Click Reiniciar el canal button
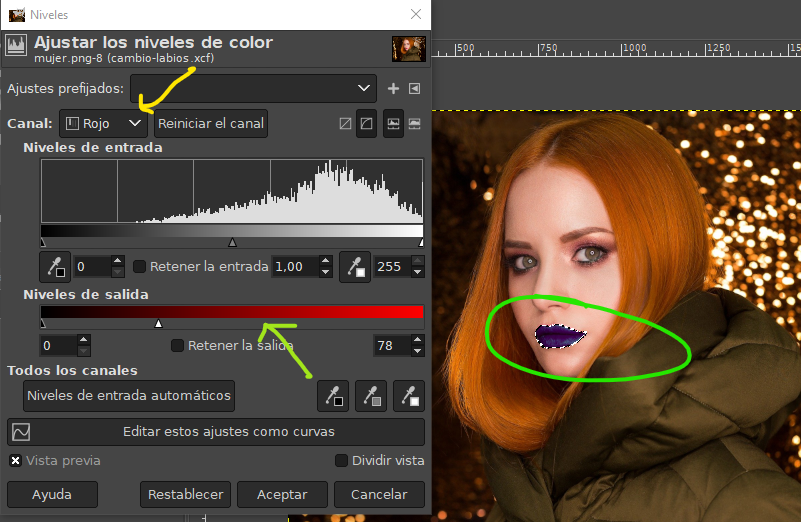Screen dimensions: 801x522 pyautogui.click(x=211, y=124)
